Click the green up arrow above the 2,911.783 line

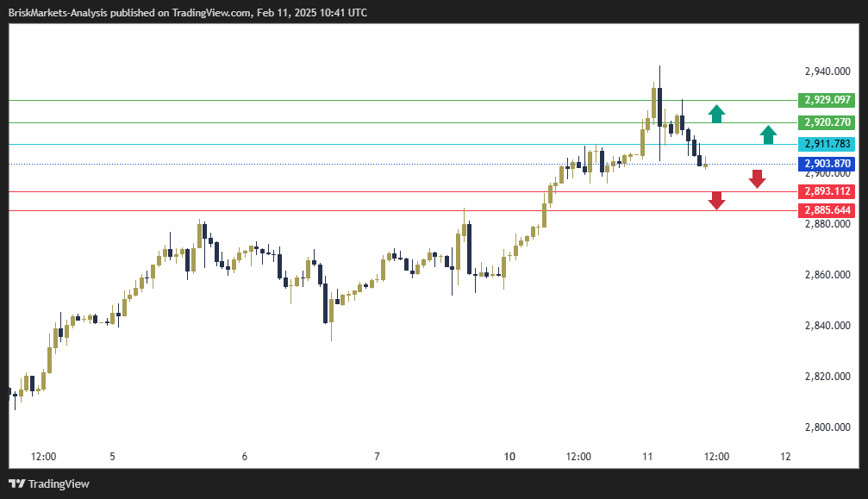click(x=768, y=134)
